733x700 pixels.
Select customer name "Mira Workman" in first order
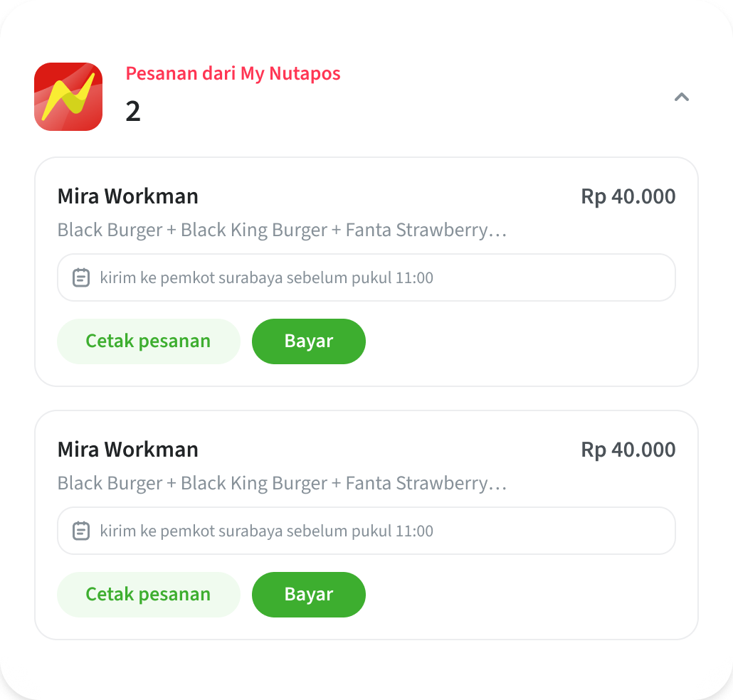click(x=127, y=196)
